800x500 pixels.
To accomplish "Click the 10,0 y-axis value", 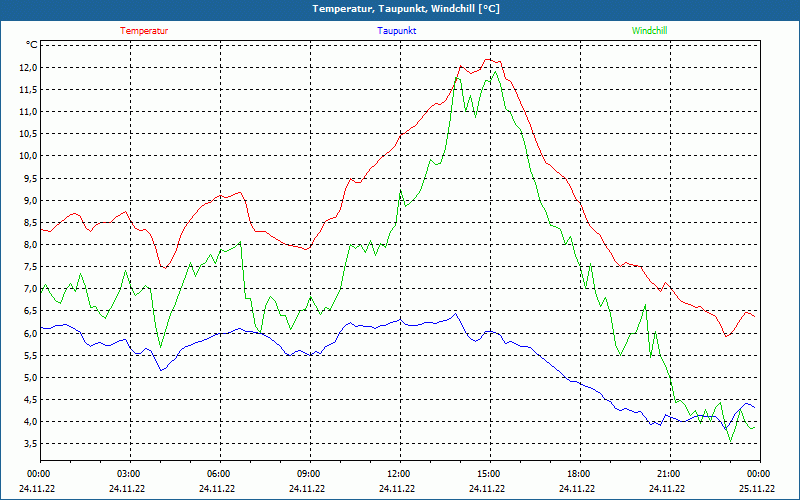I will (x=29, y=156).
